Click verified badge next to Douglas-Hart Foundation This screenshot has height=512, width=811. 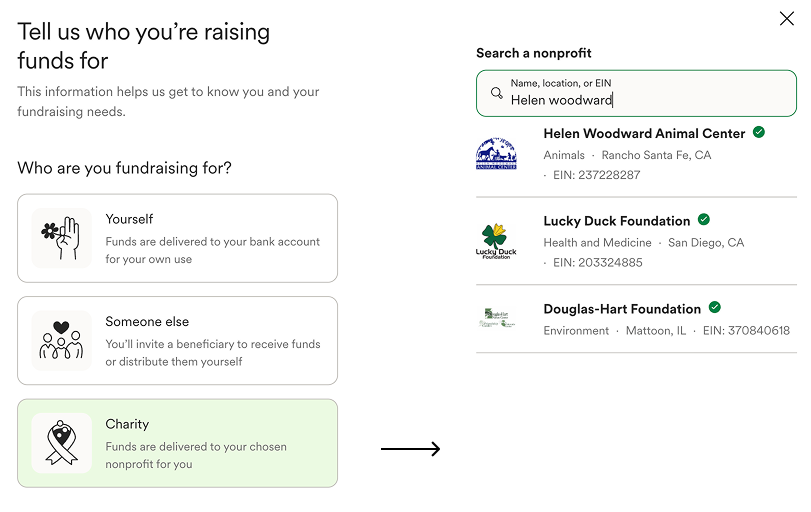coord(715,308)
